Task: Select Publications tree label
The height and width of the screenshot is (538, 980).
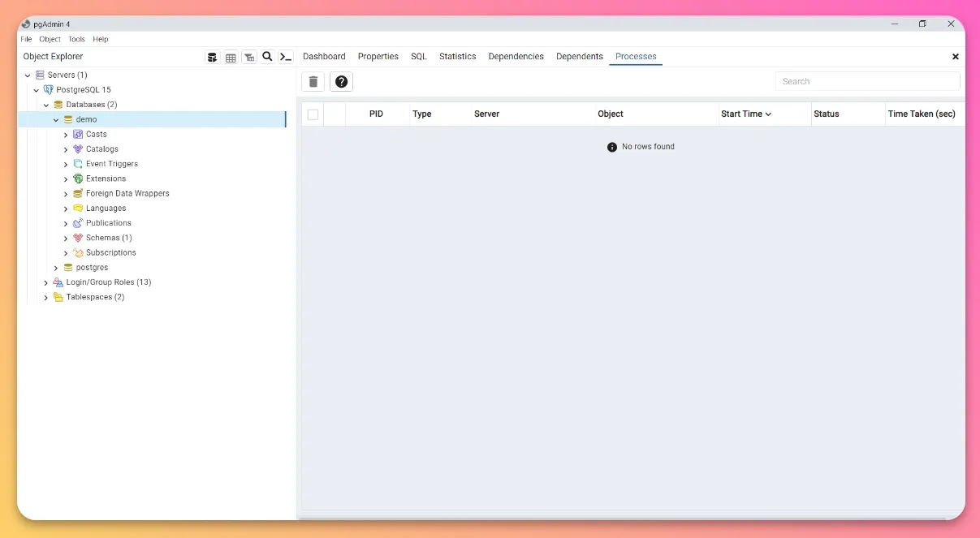Action: coord(109,223)
